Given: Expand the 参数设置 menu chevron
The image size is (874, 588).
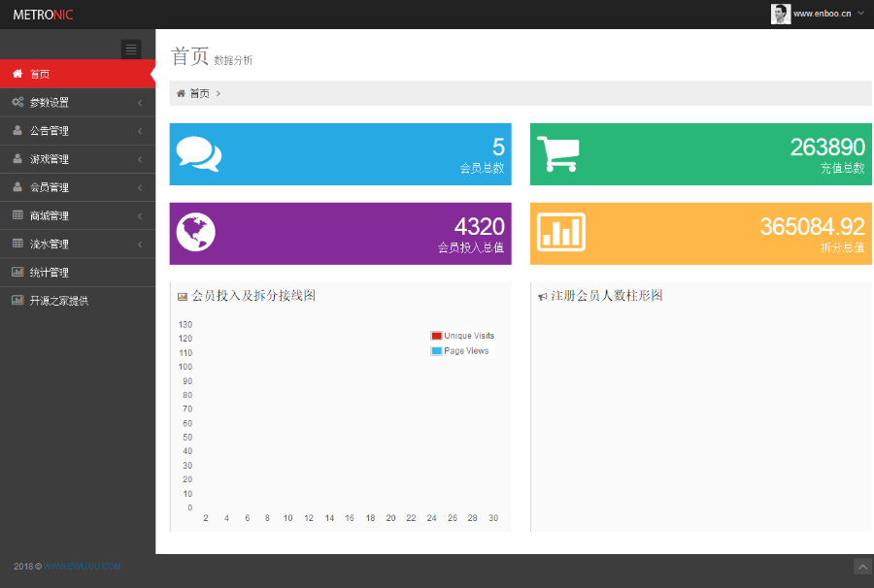Looking at the screenshot, I should click(x=140, y=103).
